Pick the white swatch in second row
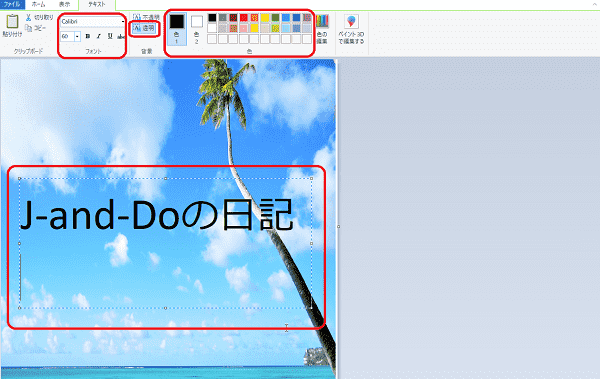The image size is (600, 379). (x=212, y=28)
